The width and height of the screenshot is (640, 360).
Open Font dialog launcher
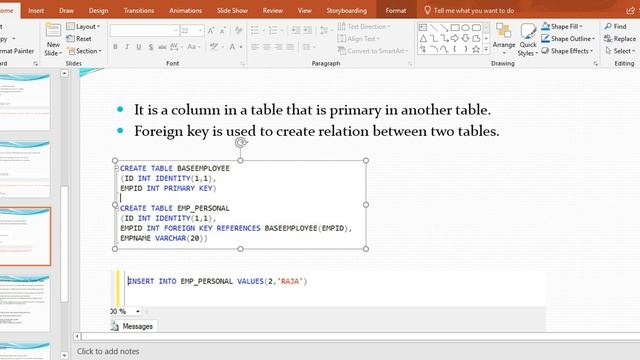(242, 64)
